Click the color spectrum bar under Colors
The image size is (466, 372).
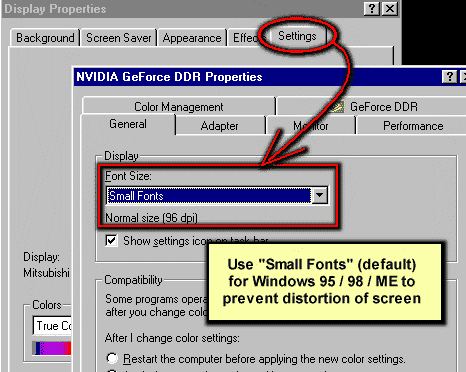tap(52, 348)
